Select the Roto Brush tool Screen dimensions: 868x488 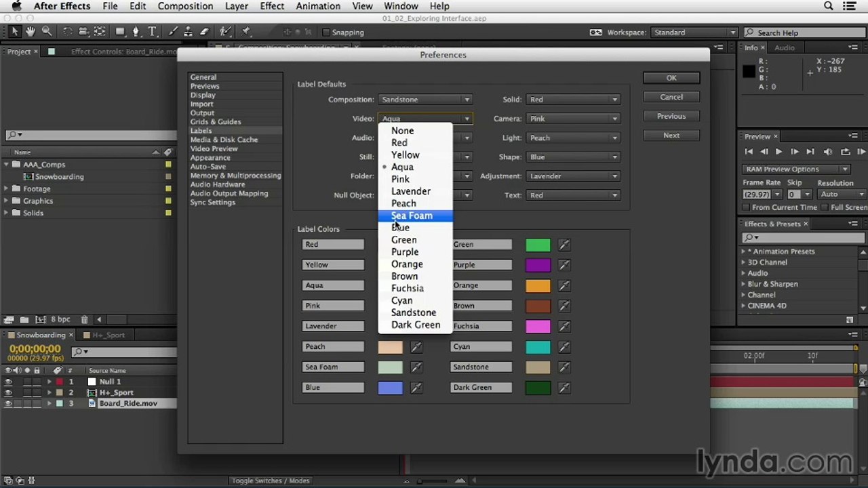click(226, 32)
